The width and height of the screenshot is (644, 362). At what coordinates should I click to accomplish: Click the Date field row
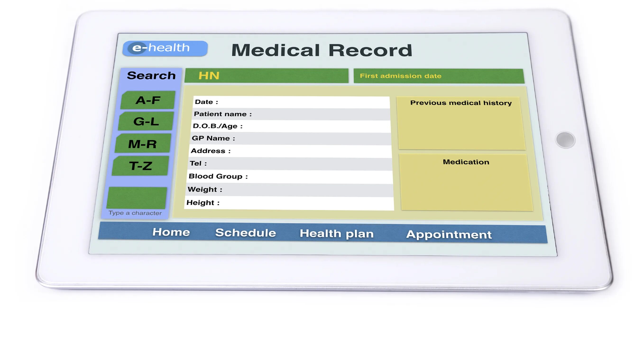coord(291,102)
